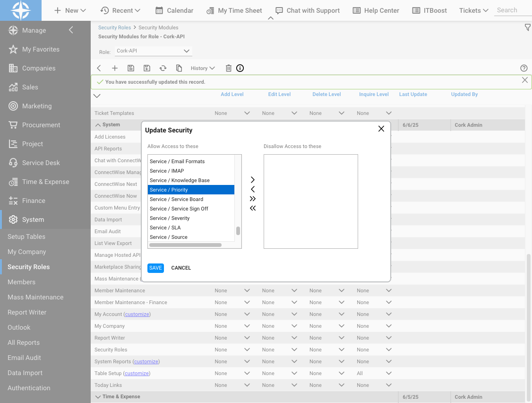Image resolution: width=532 pixels, height=403 pixels.
Task: Click the filter funnel icon
Action: point(528,27)
